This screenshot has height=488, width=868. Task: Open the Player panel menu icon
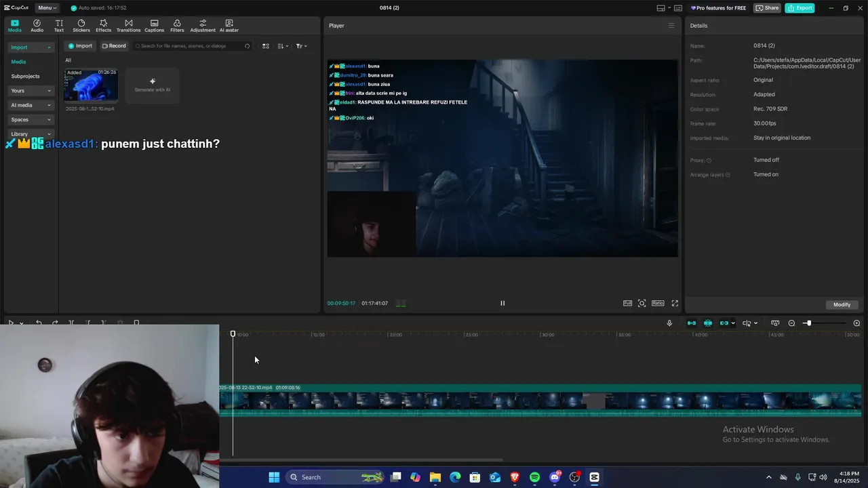(671, 26)
